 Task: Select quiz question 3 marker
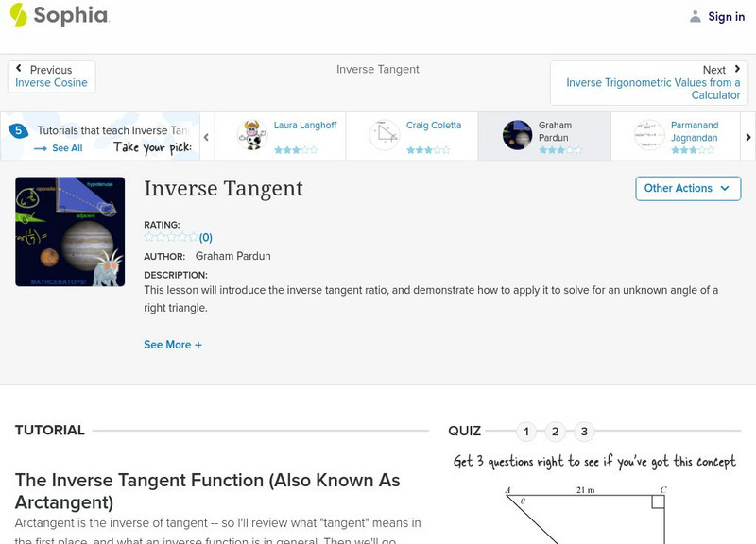point(585,431)
